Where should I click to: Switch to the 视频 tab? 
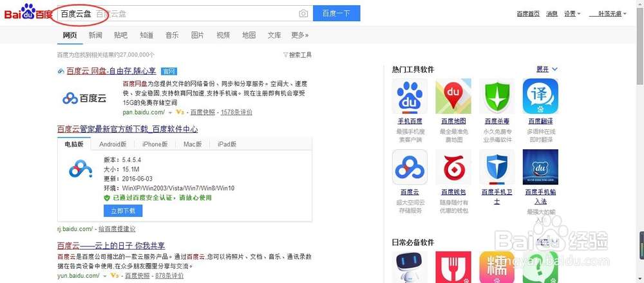(223, 35)
